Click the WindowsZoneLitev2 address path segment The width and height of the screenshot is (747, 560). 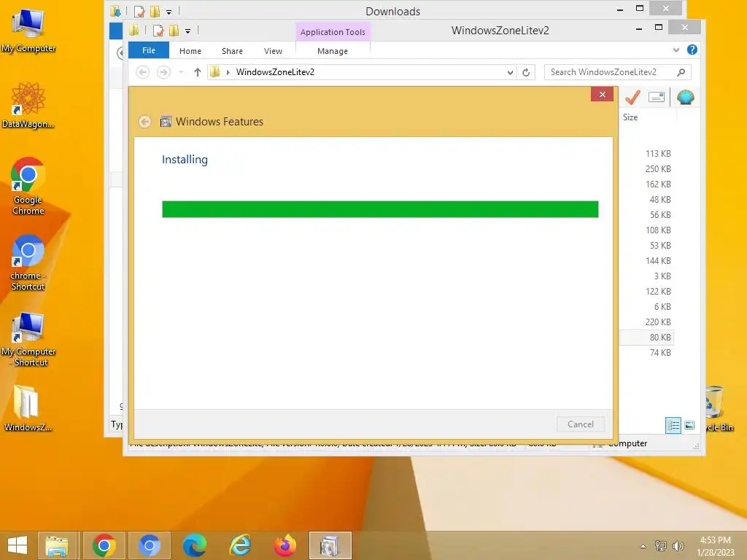pos(275,72)
